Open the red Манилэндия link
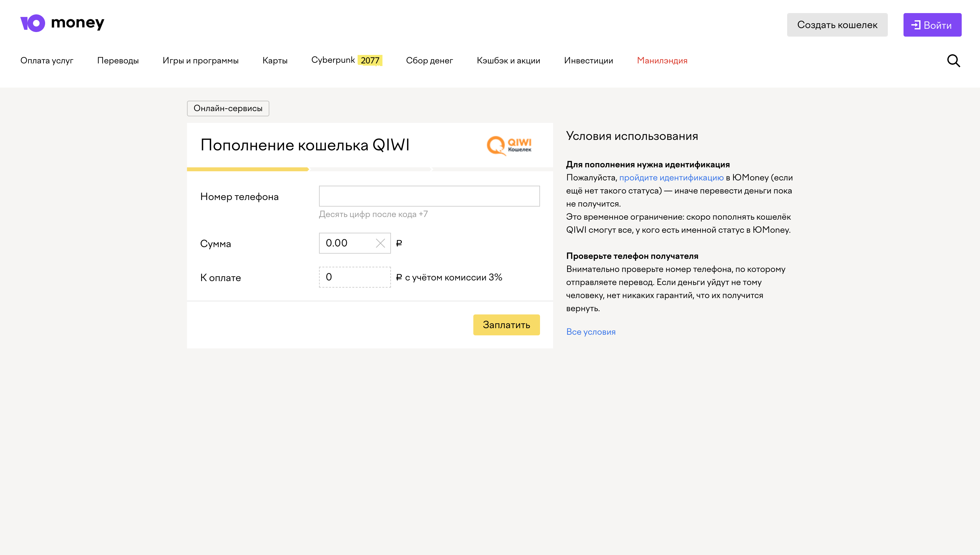The width and height of the screenshot is (980, 555). [x=662, y=60]
